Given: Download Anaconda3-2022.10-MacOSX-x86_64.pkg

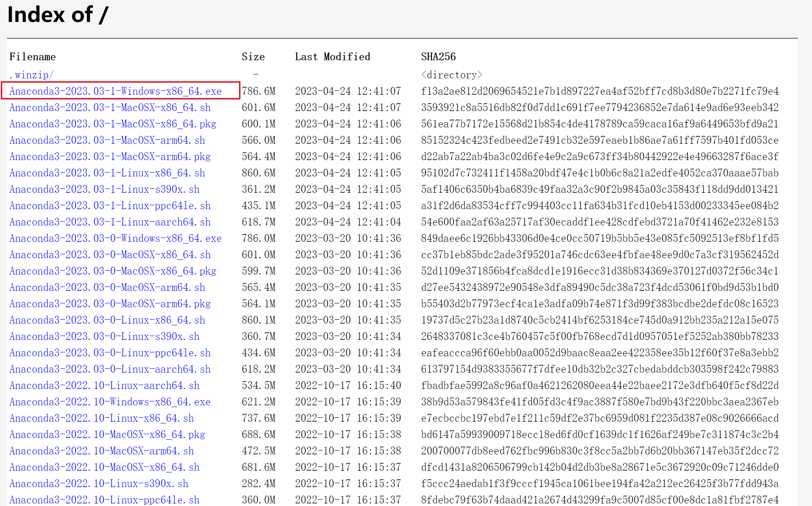Looking at the screenshot, I should click(x=107, y=435).
